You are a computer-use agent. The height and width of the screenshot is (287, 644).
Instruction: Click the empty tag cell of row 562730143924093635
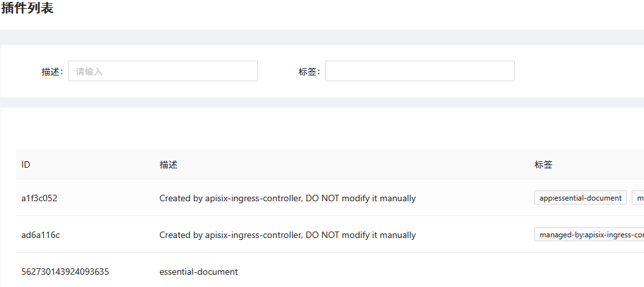coord(581,272)
